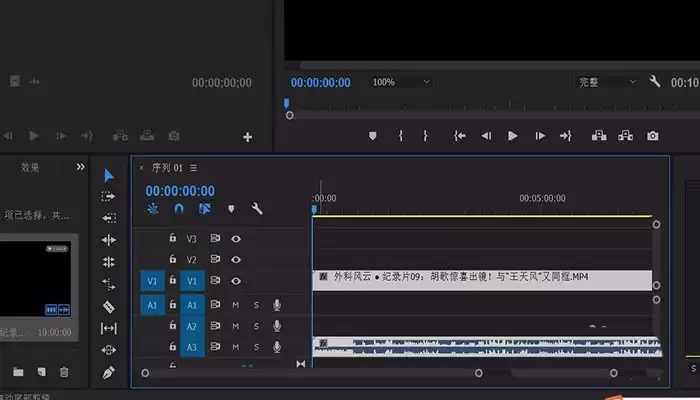Select the Pen tool
The height and width of the screenshot is (400, 700).
pyautogui.click(x=109, y=371)
